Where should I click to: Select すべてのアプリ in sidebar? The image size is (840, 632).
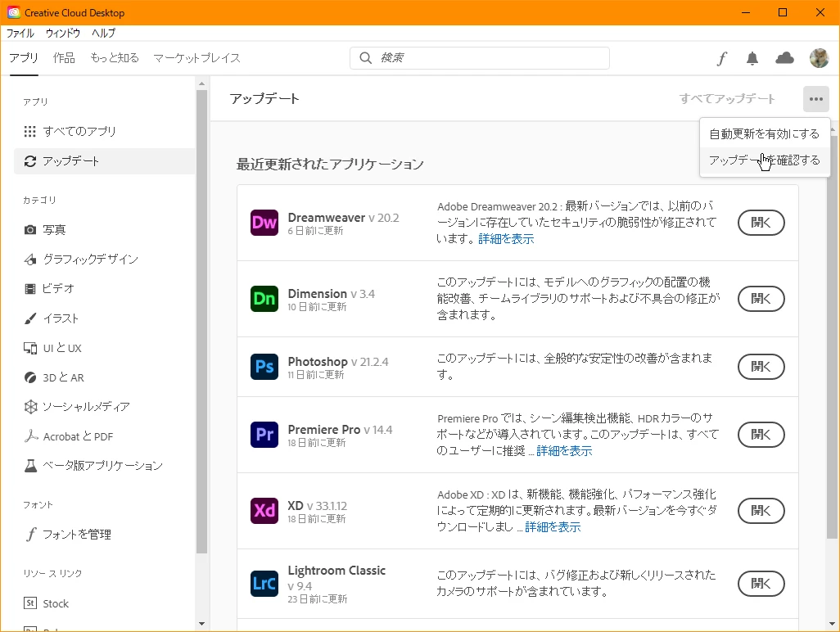pyautogui.click(x=105, y=131)
